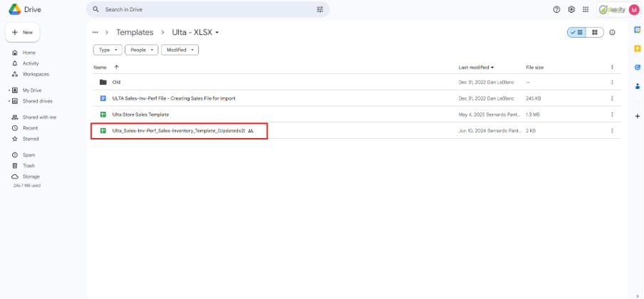Select the Ulta Store Sales Template file

(140, 114)
